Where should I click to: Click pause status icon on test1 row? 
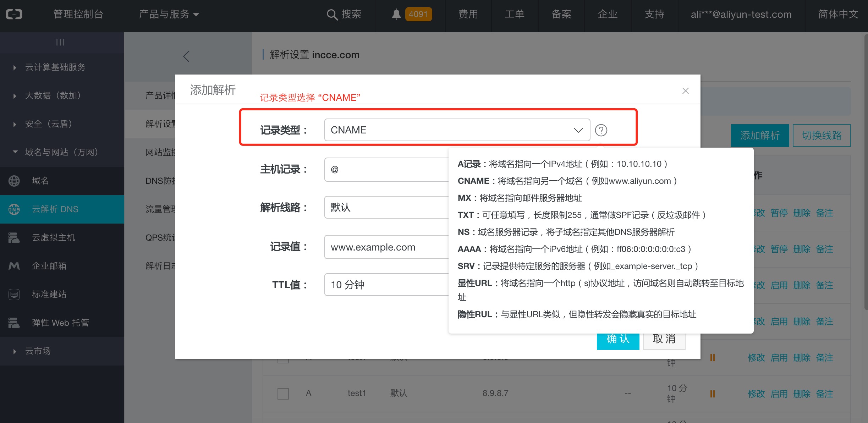point(712,394)
